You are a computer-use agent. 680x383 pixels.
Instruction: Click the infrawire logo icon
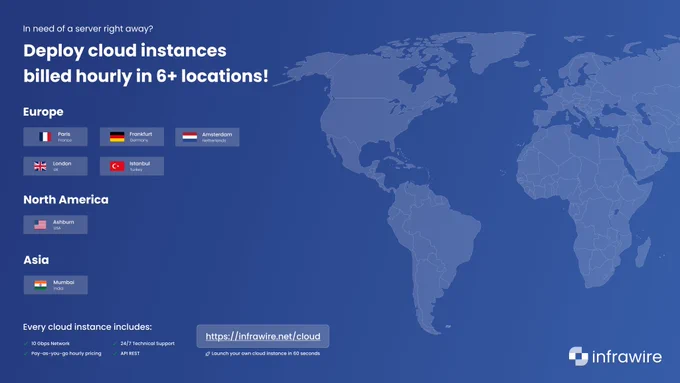[578, 356]
